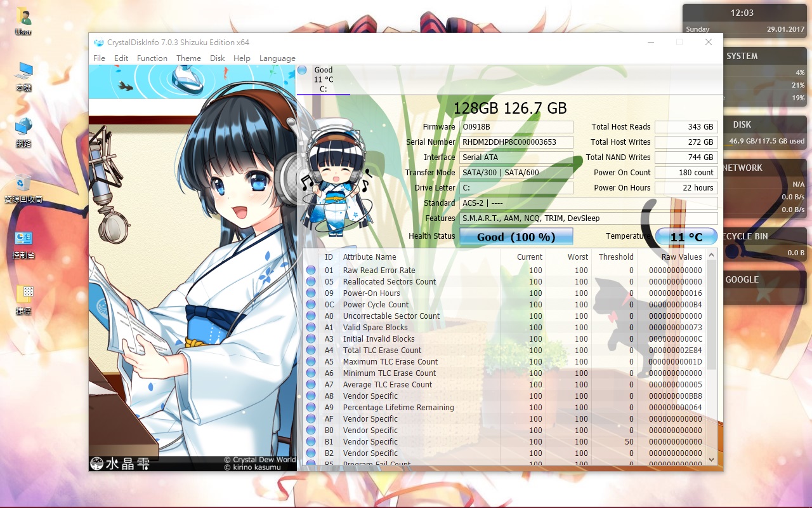Click the Serial Number field
Viewport: 812px width, 508px height.
(x=516, y=142)
